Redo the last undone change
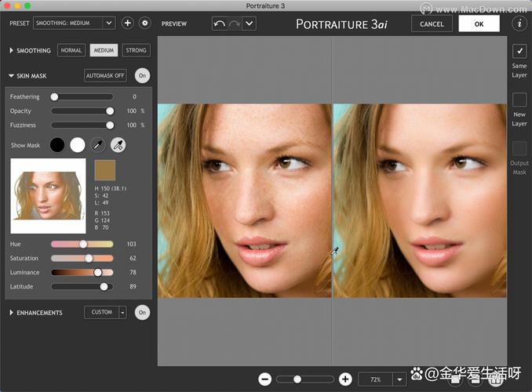The height and width of the screenshot is (392, 532). tap(235, 24)
